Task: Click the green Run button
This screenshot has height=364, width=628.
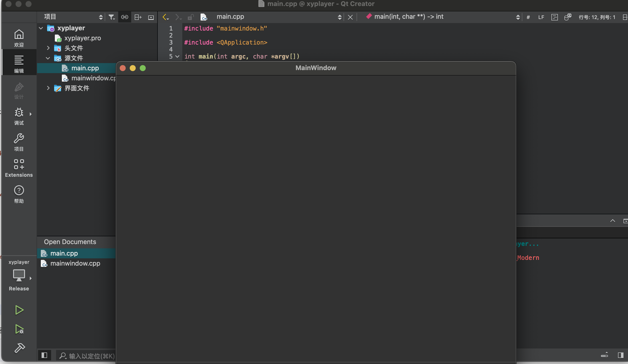Action: coord(19,310)
